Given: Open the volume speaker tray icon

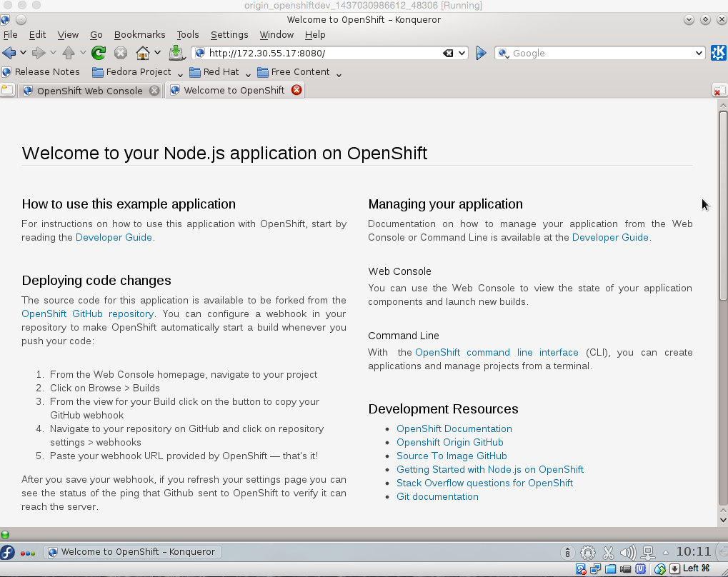Looking at the screenshot, I should point(628,553).
